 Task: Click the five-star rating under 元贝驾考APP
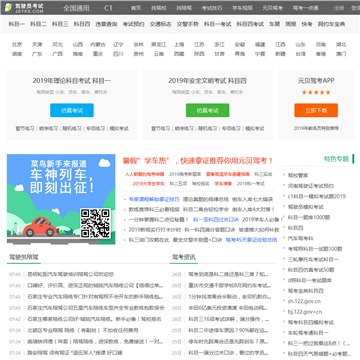[x=316, y=92]
